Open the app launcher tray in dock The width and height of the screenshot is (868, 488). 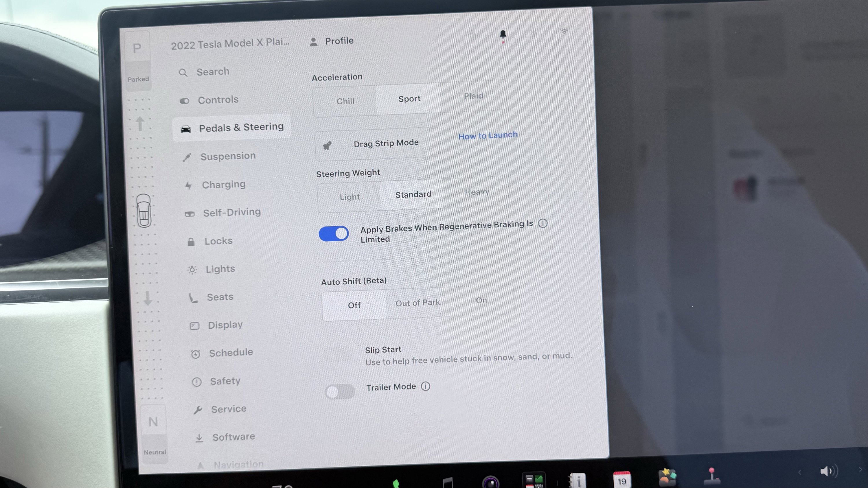pos(534,480)
